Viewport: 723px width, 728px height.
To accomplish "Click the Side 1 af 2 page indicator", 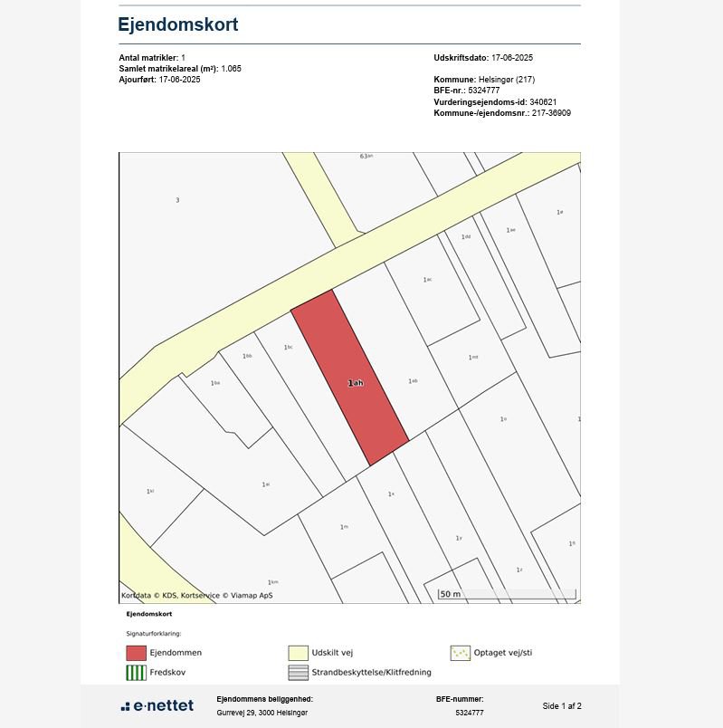I will point(562,706).
